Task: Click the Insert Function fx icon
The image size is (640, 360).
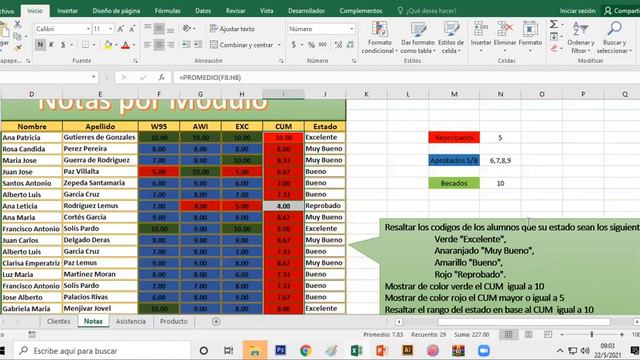Action: (x=161, y=77)
